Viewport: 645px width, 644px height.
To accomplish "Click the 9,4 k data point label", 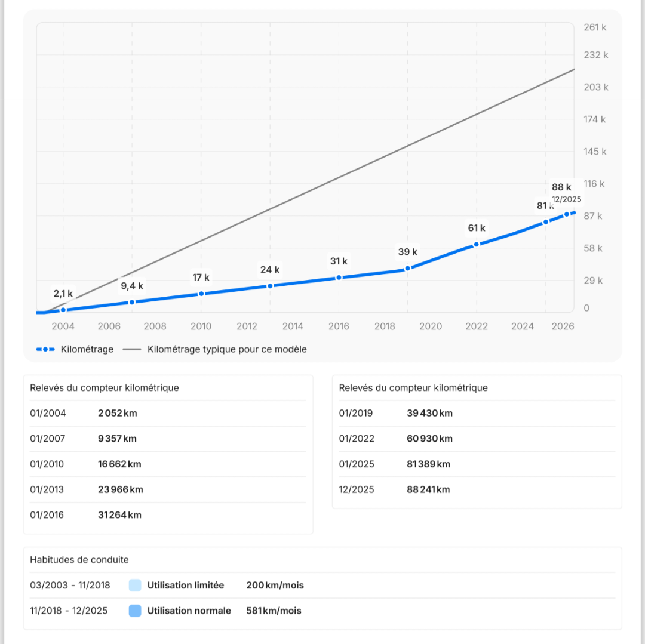I will click(x=132, y=286).
